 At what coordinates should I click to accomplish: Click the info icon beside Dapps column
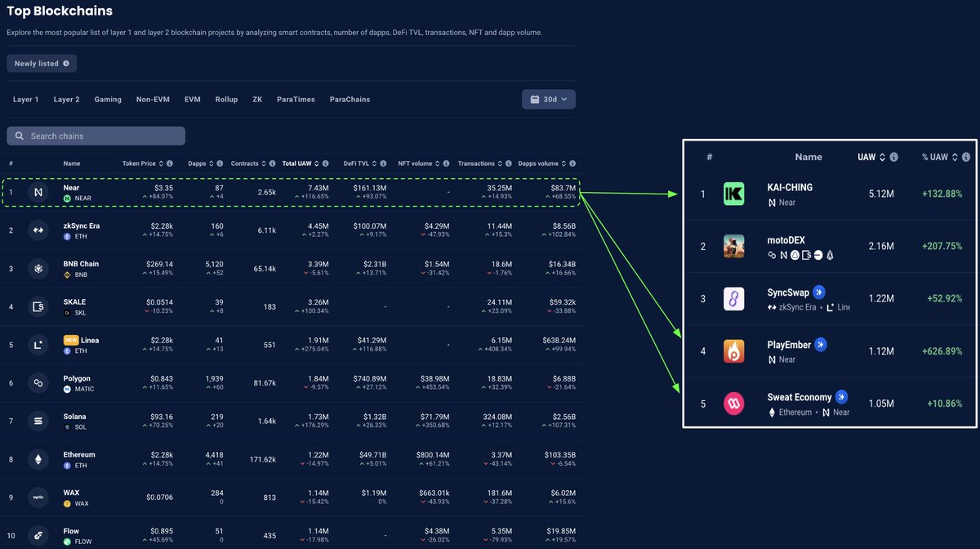218,163
